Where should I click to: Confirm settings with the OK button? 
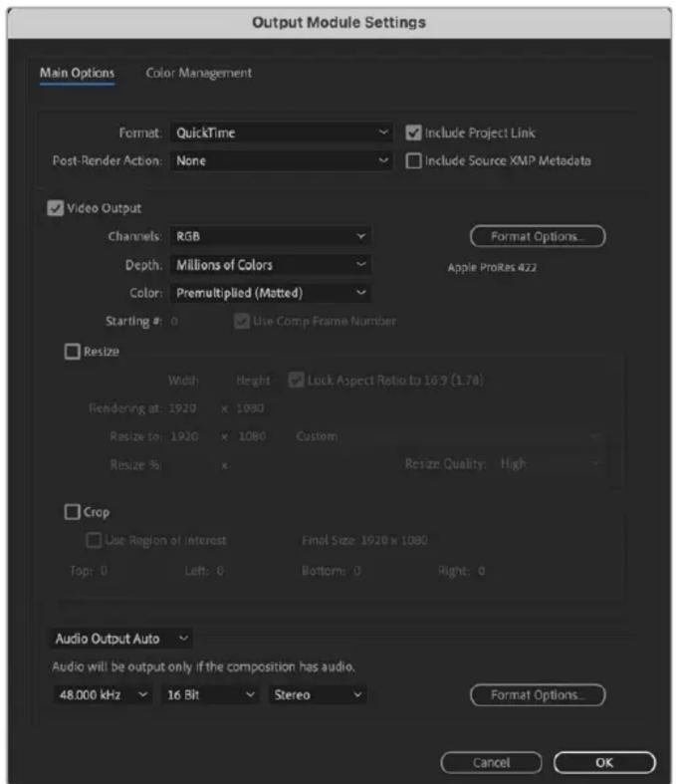pos(604,762)
